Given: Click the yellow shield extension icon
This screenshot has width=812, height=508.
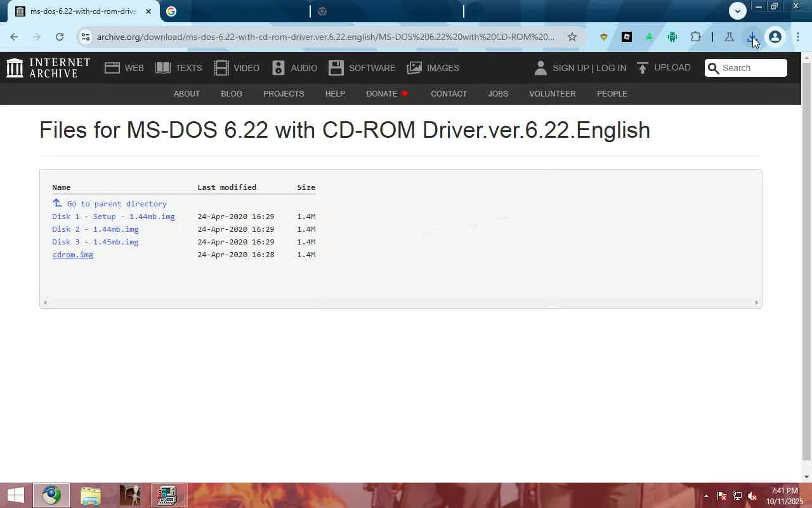Looking at the screenshot, I should click(604, 37).
